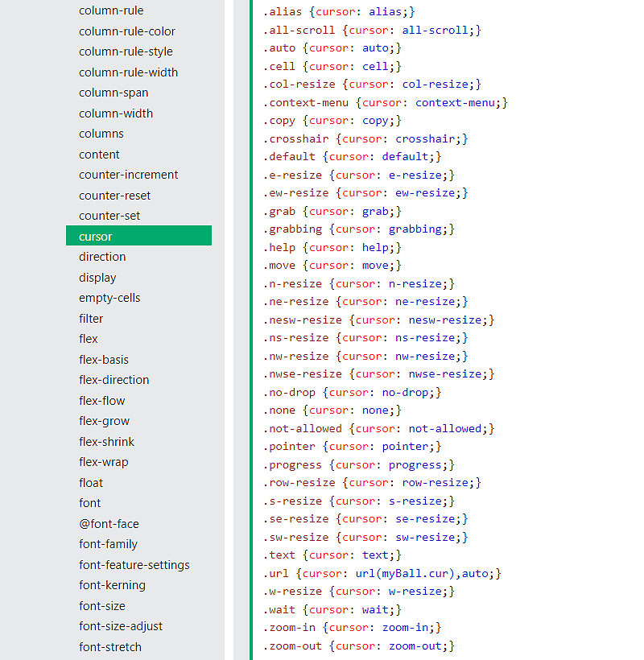Open the flex-direction link
This screenshot has height=660, width=644.
coord(114,380)
